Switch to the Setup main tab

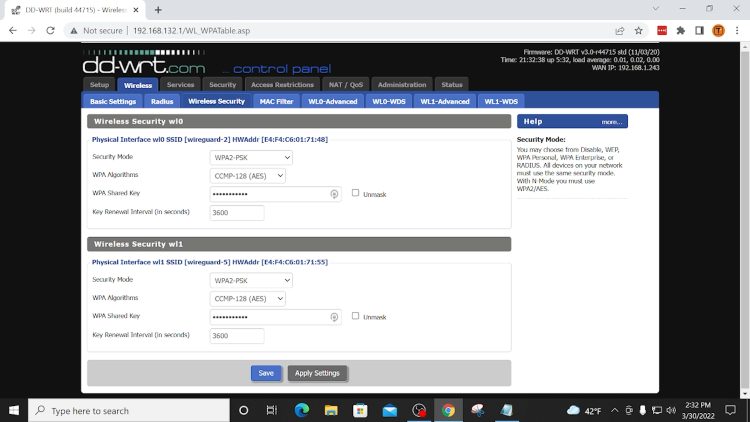(99, 85)
